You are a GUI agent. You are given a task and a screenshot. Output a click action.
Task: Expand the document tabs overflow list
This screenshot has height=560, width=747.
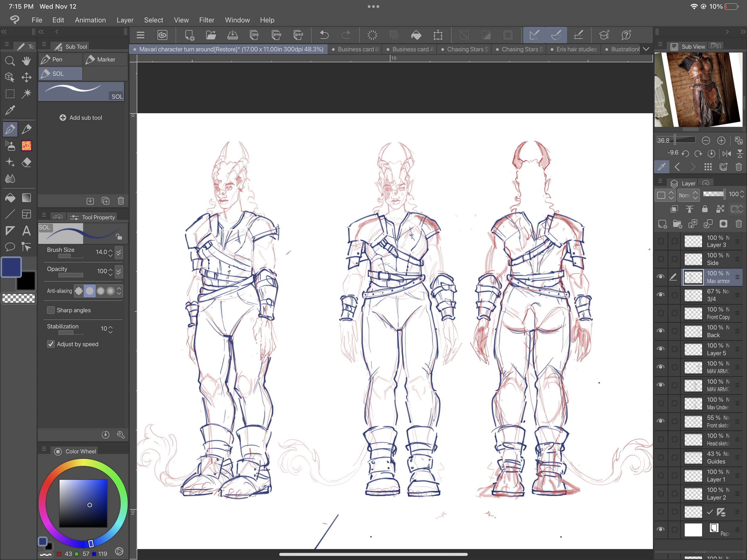[646, 49]
